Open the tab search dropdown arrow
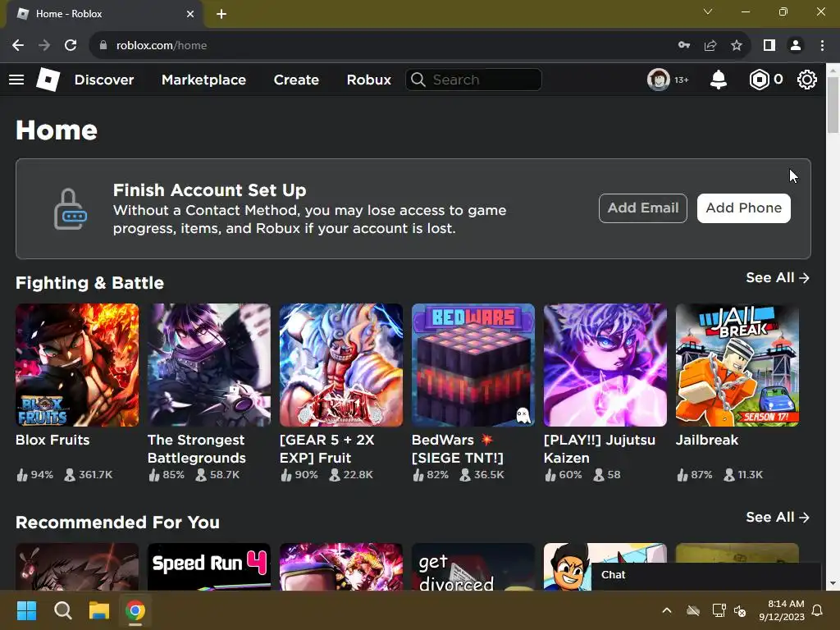840x630 pixels. (708, 11)
